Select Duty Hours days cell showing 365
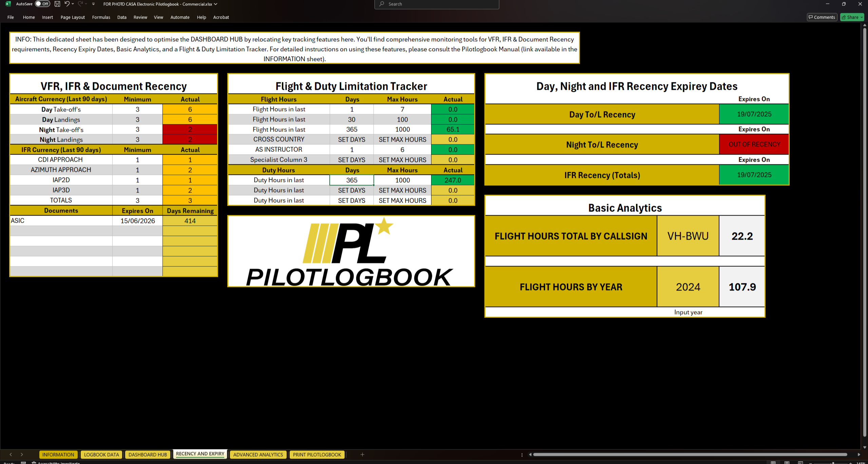The height and width of the screenshot is (464, 868). coord(352,180)
